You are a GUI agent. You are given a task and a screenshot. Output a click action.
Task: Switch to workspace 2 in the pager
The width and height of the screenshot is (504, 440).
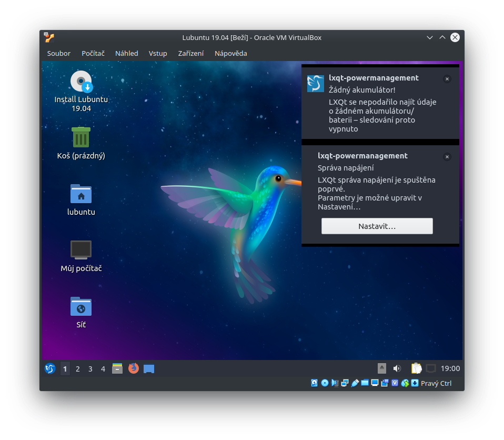tap(77, 368)
